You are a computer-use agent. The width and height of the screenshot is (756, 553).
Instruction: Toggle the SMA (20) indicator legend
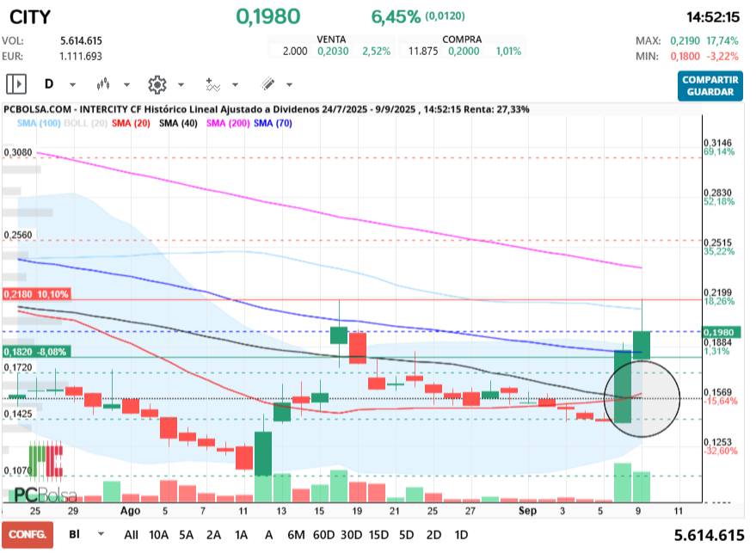click(x=131, y=124)
